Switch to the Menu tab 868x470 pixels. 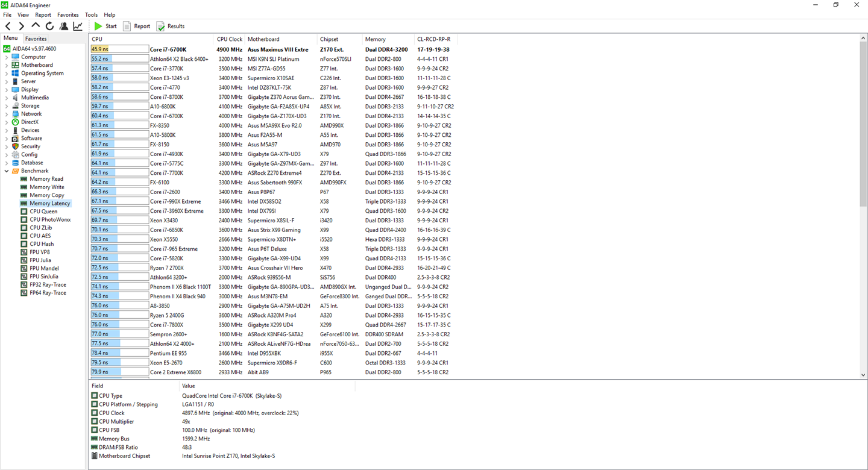tap(11, 38)
